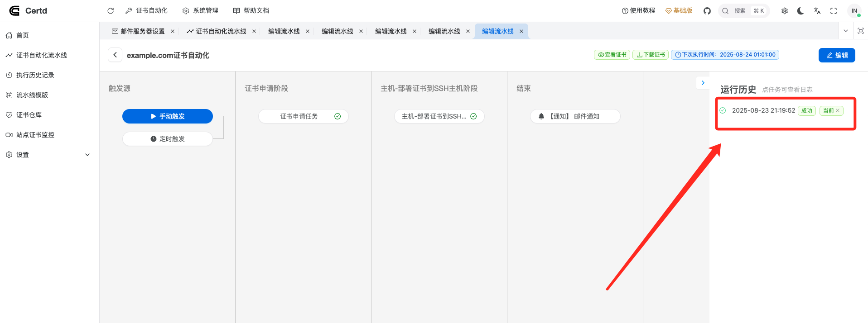Open the settings gear icon in header
The image size is (868, 323).
point(785,11)
